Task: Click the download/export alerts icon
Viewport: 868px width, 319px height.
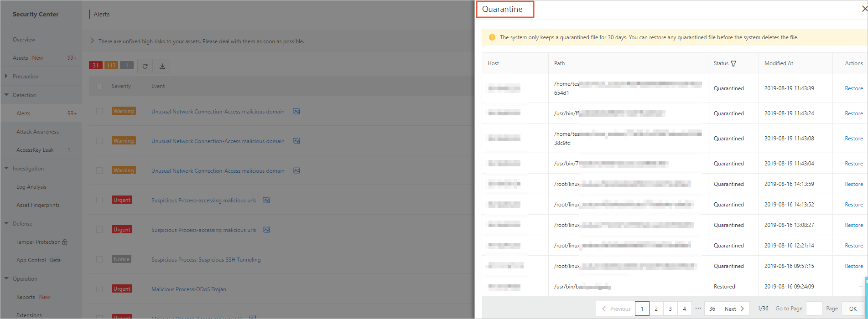Action: pos(162,66)
